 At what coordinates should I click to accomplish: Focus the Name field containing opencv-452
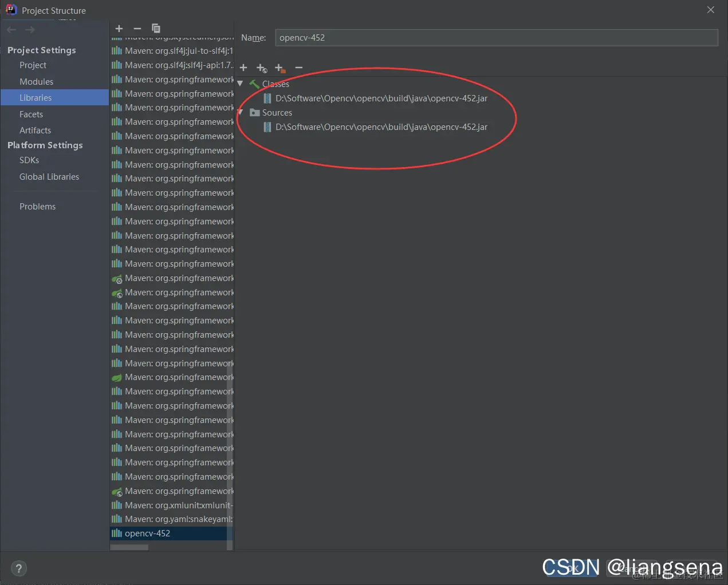tap(497, 38)
